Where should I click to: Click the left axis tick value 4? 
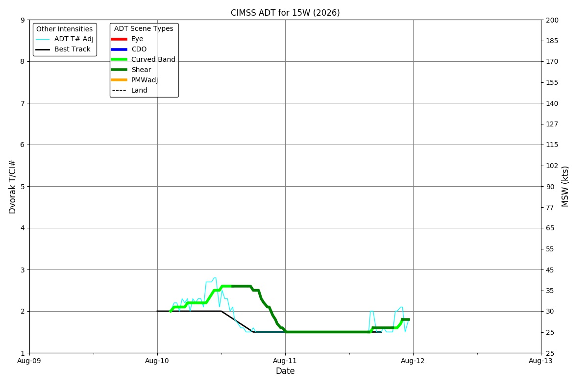point(23,228)
